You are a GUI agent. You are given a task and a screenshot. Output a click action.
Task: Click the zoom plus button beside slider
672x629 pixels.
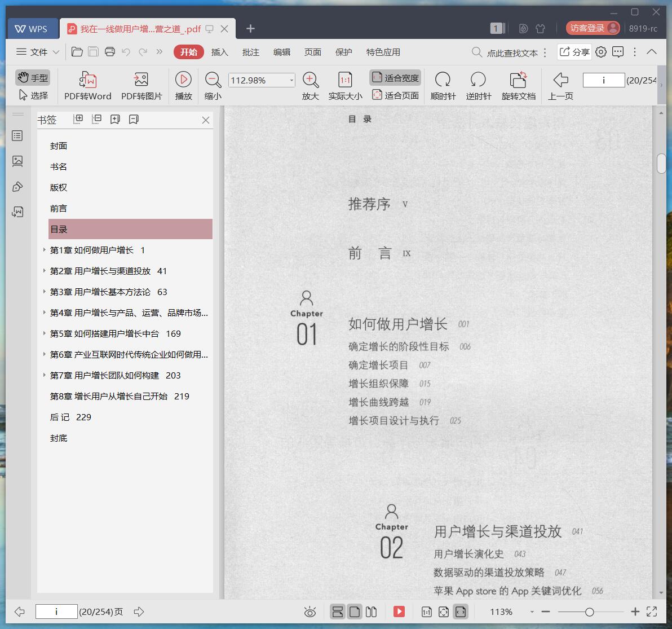635,612
